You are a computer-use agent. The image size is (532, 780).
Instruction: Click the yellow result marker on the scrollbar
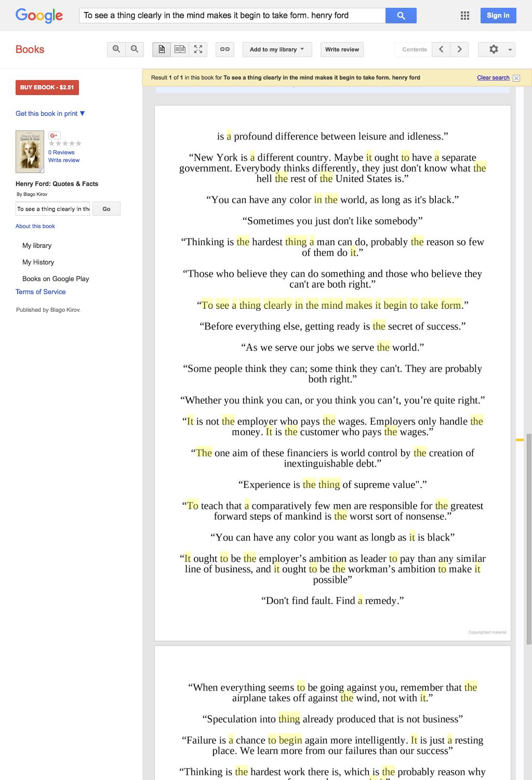click(520, 440)
